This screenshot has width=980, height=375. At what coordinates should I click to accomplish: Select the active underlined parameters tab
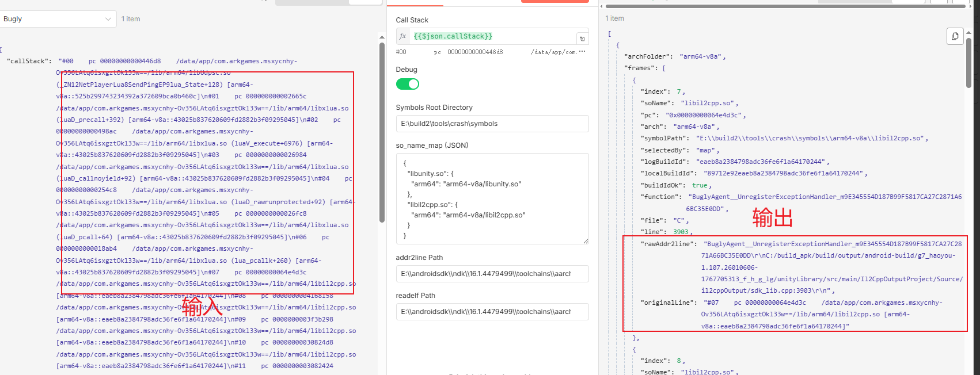pos(415,3)
